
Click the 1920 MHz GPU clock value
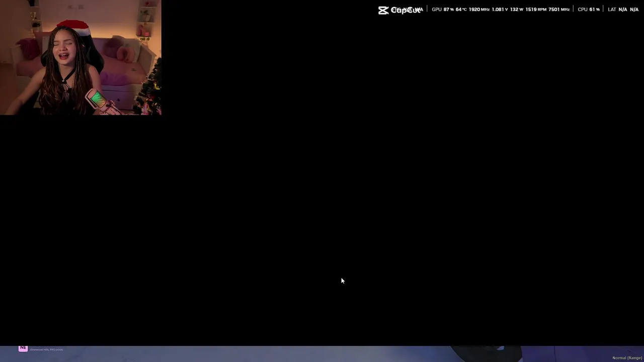[479, 10]
